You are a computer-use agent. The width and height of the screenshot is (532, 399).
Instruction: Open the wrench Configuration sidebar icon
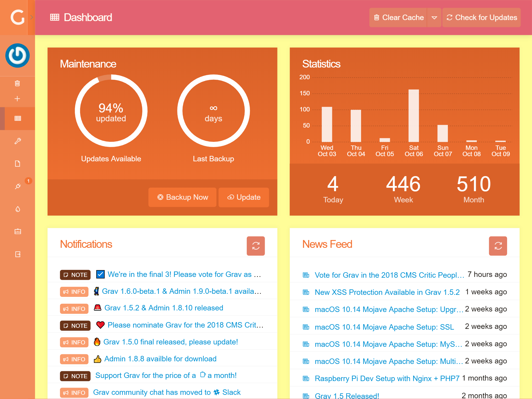pyautogui.click(x=17, y=141)
